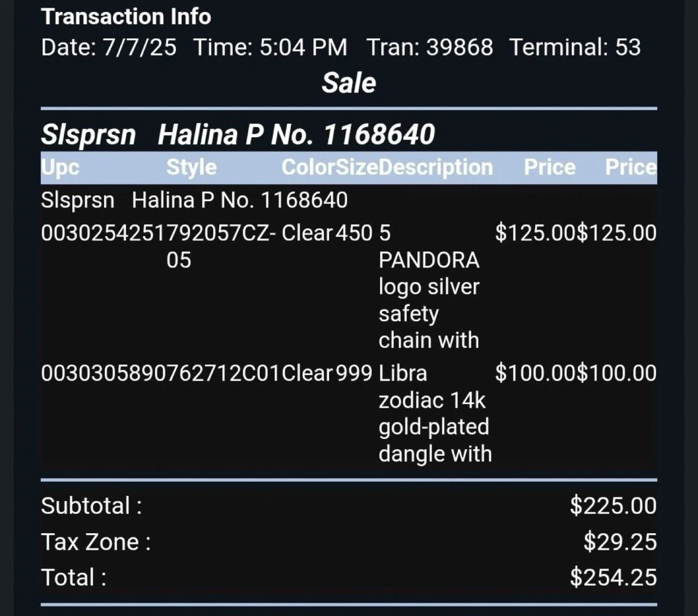Select the UPC starting with 00302542
Screen dimensions: 698x616
[103, 233]
